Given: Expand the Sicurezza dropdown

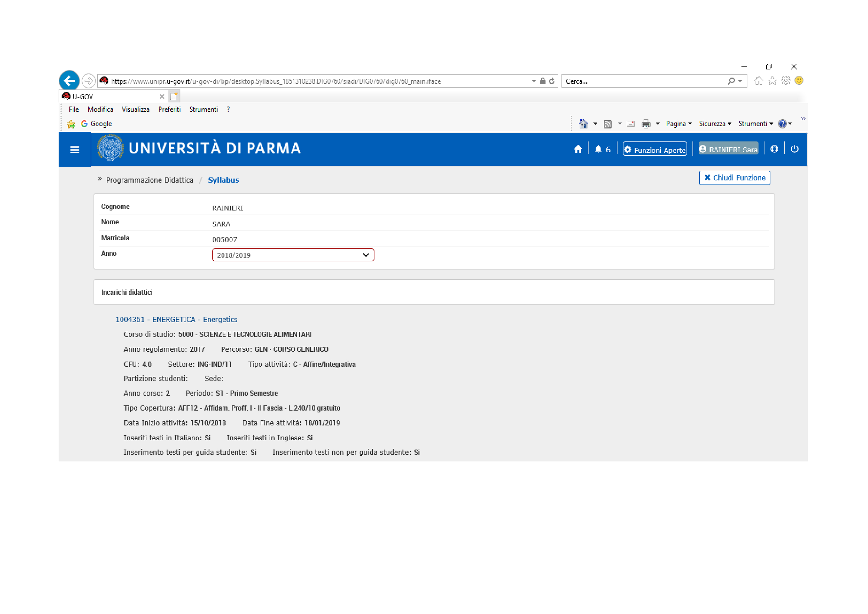Looking at the screenshot, I should tap(715, 124).
